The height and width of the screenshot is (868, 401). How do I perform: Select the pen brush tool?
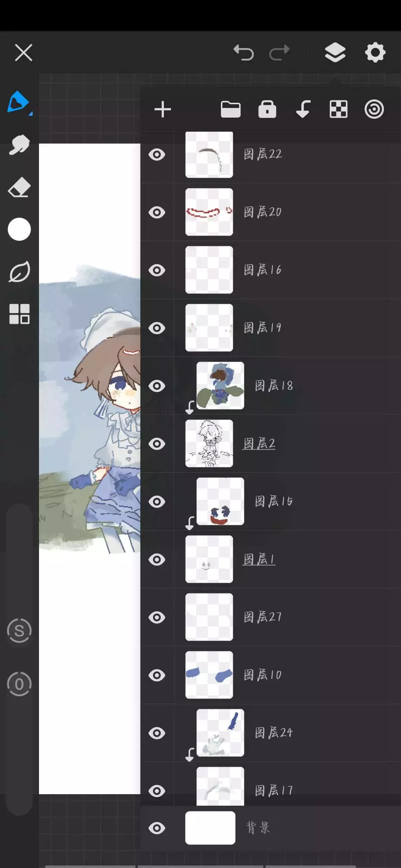pos(19,102)
